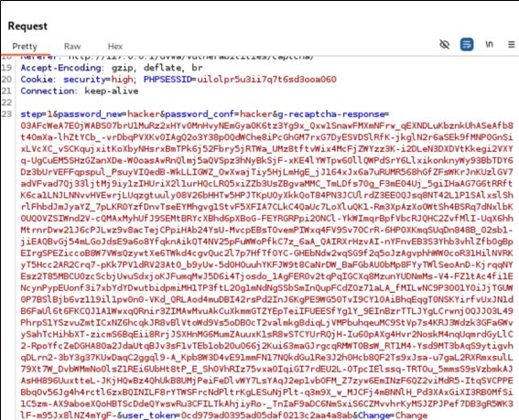Click line number 23 in gutter
The width and height of the screenshot is (519, 420).
click(6, 114)
